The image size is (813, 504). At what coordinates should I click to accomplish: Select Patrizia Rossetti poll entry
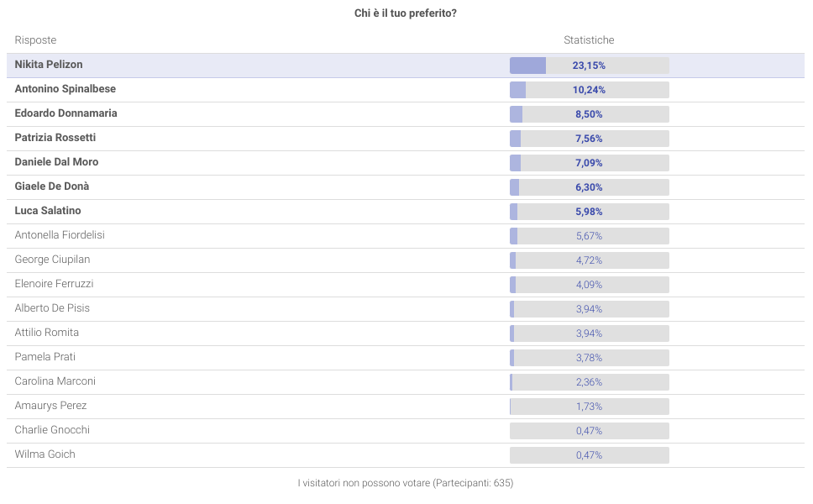55,138
